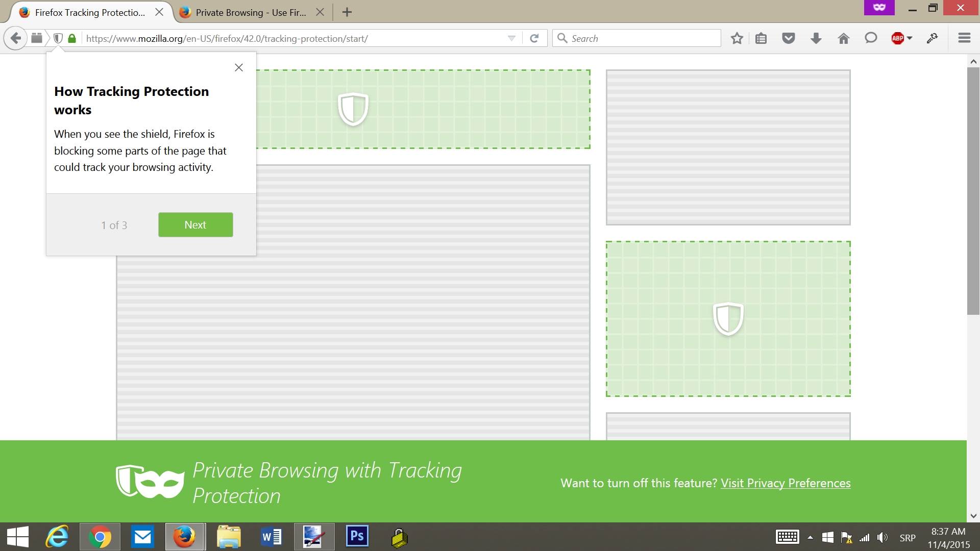
Task: Go to the Firefox home page
Action: (843, 38)
